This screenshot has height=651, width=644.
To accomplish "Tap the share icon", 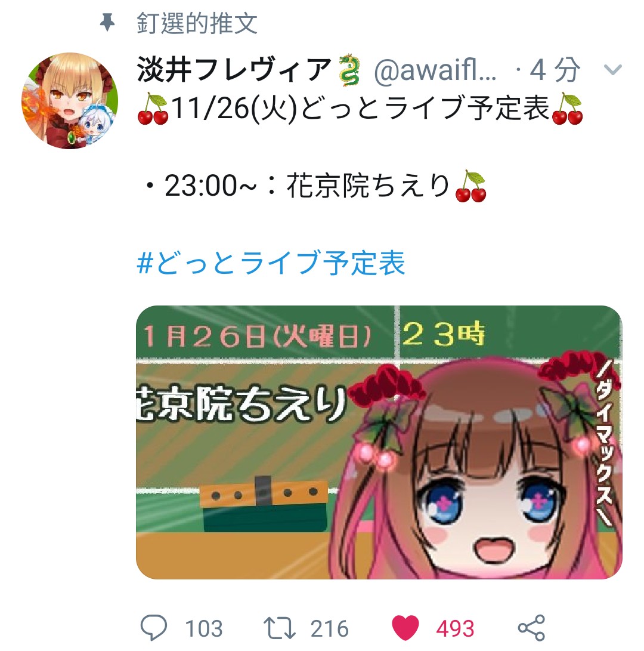I will pos(531,628).
